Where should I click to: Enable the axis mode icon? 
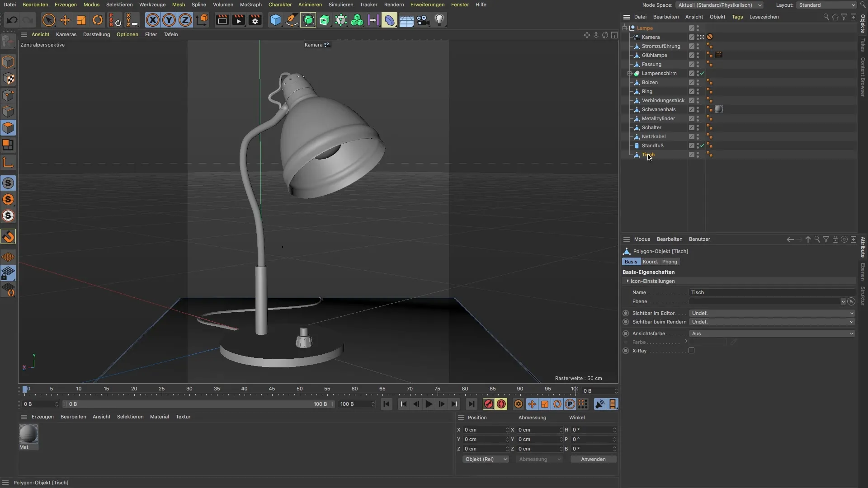click(8, 162)
